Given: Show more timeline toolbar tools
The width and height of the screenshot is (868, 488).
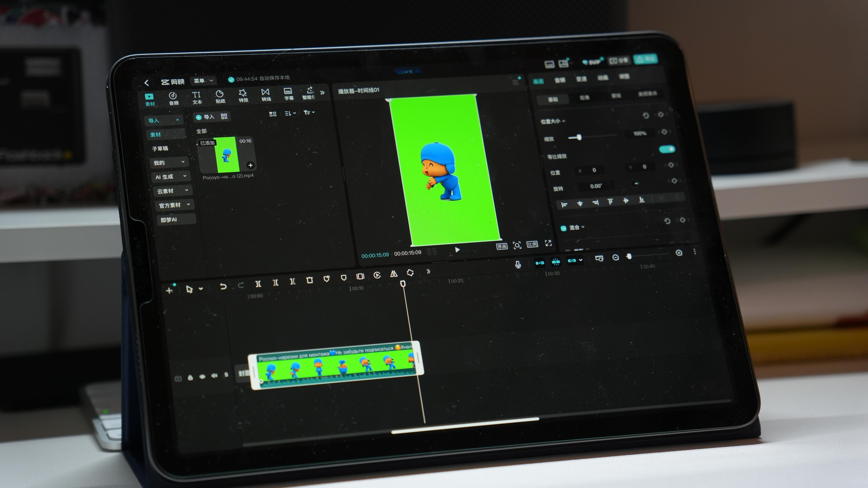Looking at the screenshot, I should pyautogui.click(x=428, y=271).
